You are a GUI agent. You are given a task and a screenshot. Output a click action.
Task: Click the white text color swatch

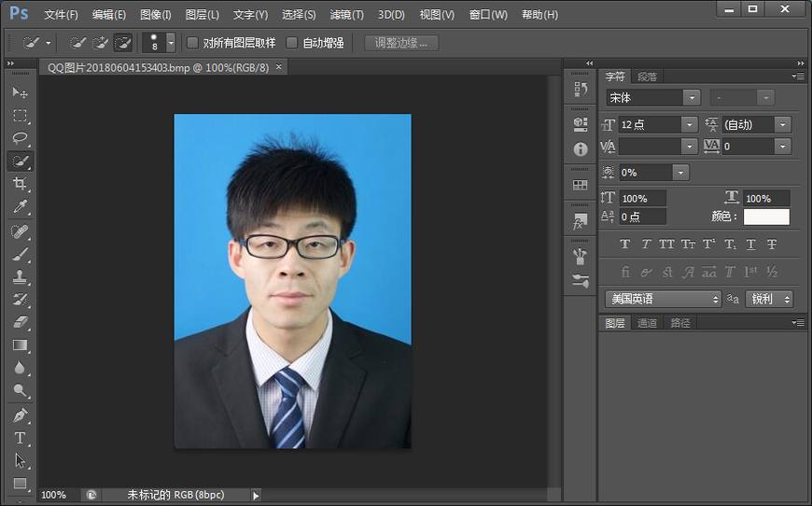pos(766,217)
